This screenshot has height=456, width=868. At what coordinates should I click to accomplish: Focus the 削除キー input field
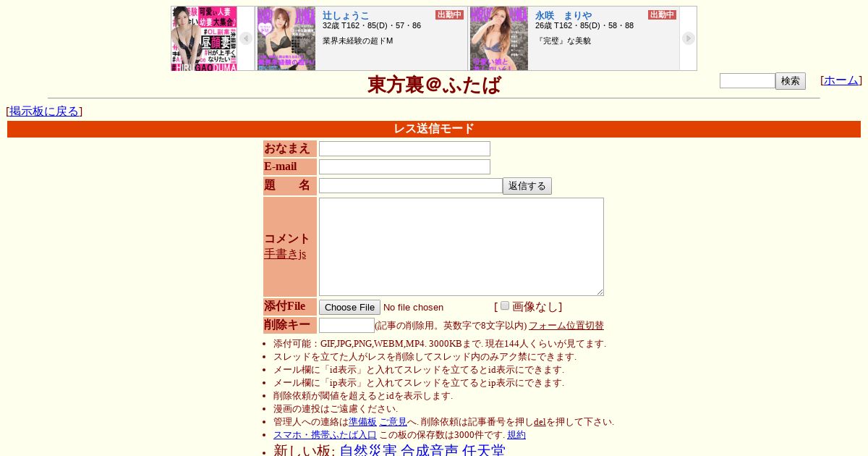pyautogui.click(x=346, y=325)
